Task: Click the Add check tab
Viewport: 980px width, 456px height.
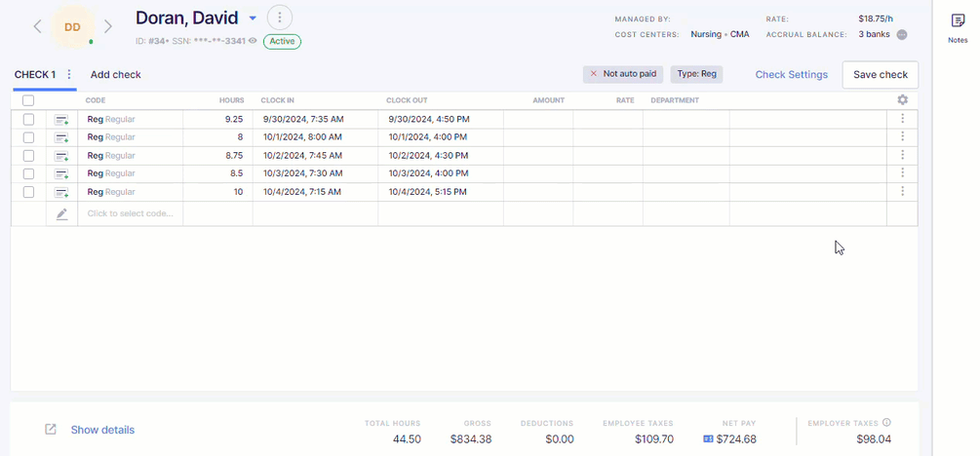Action: tap(116, 75)
